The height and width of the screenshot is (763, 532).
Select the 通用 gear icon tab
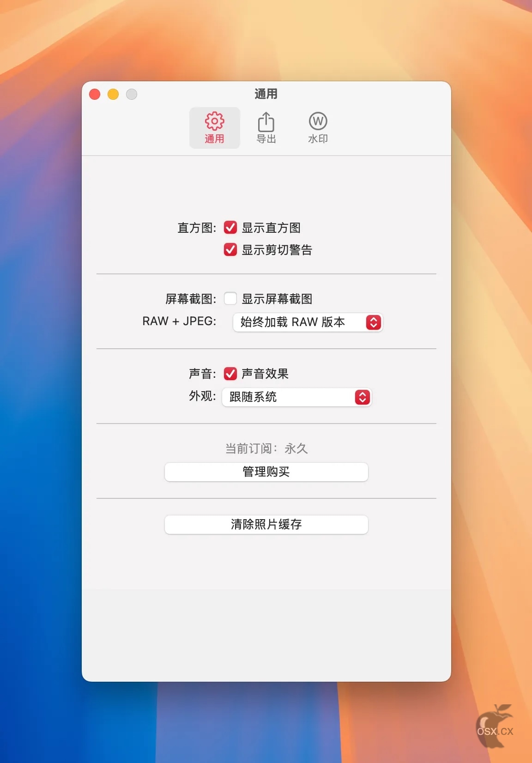214,128
